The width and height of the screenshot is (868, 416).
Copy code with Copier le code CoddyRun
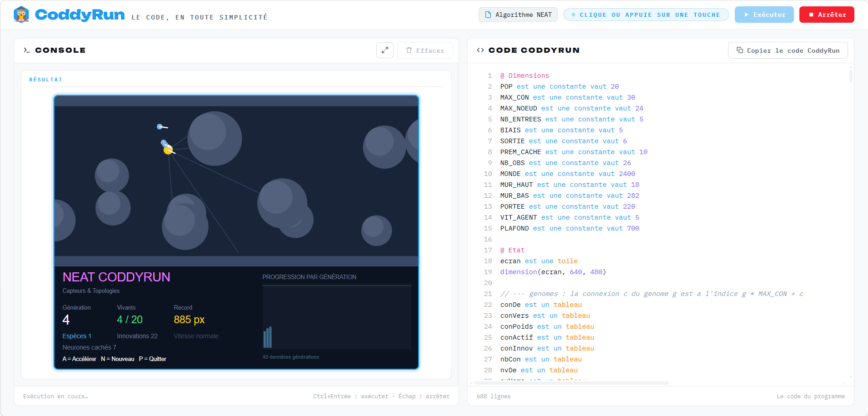788,50
